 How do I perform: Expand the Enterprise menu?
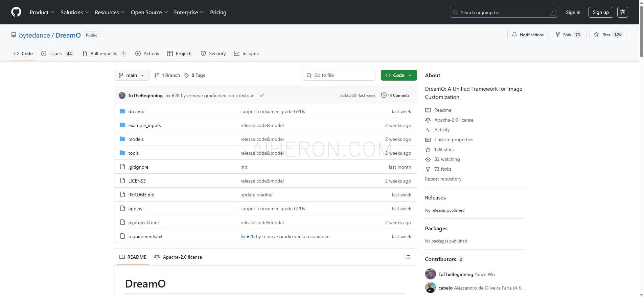[x=189, y=12]
